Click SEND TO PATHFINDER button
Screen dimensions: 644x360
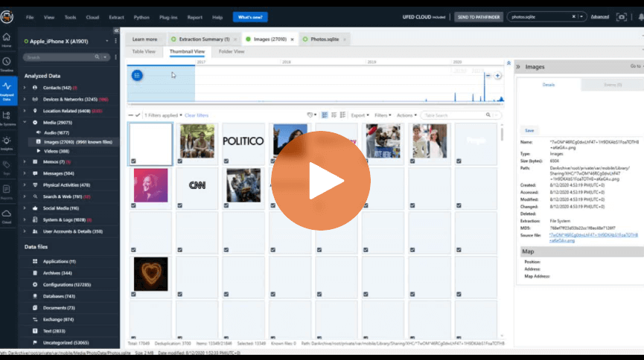(x=479, y=17)
